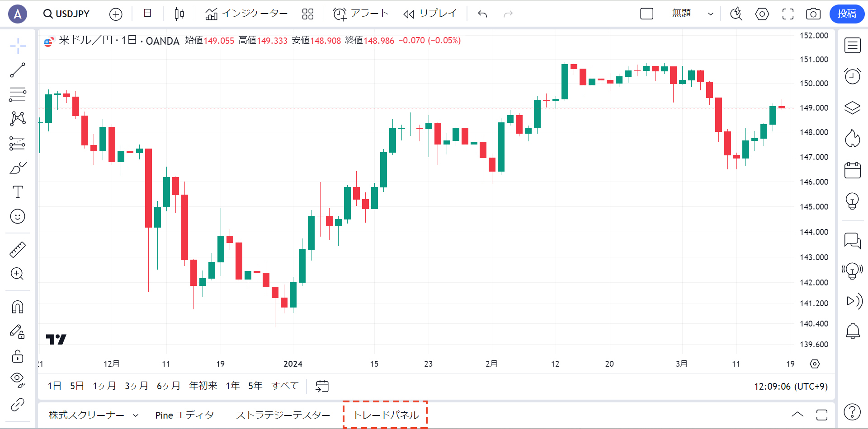Choose chart layout setup square
Screen dimensions: 868x429
pos(647,14)
